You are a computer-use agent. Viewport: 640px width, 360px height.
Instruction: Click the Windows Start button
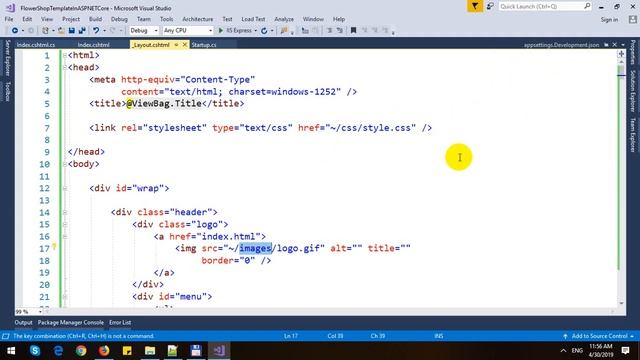click(11, 351)
